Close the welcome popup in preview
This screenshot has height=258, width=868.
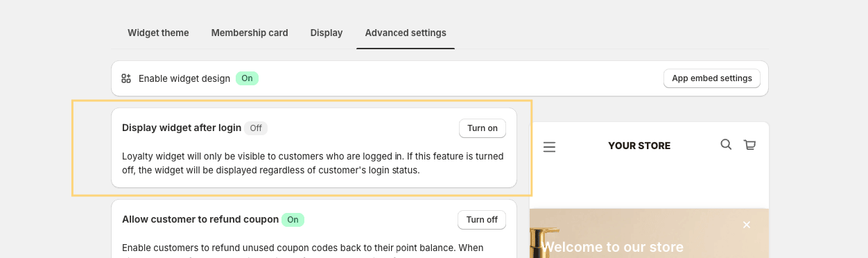tap(747, 225)
